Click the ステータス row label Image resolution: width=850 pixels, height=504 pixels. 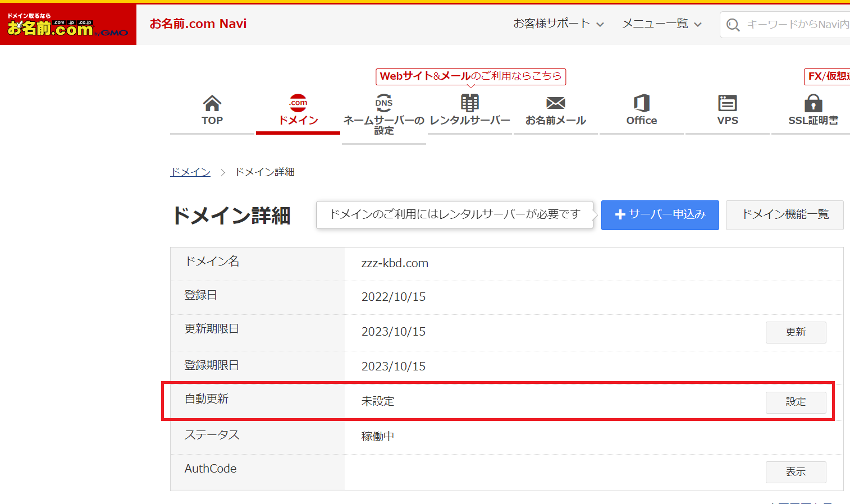pos(212,435)
